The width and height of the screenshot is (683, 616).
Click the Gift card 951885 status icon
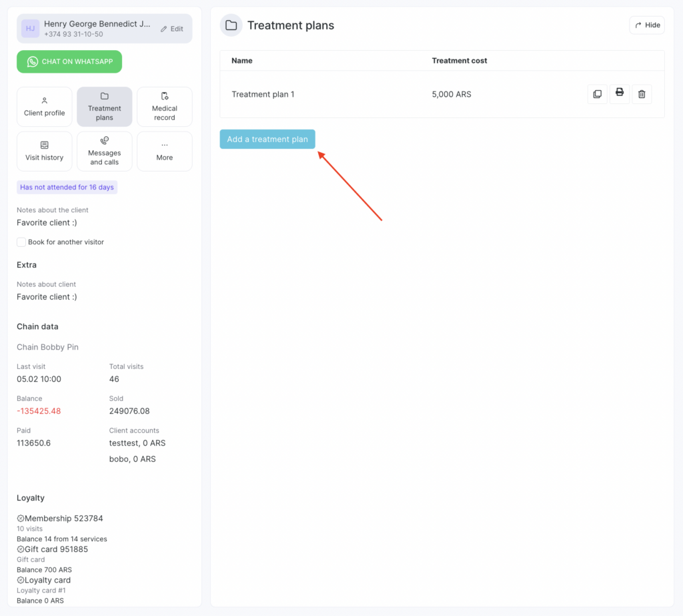coord(21,549)
